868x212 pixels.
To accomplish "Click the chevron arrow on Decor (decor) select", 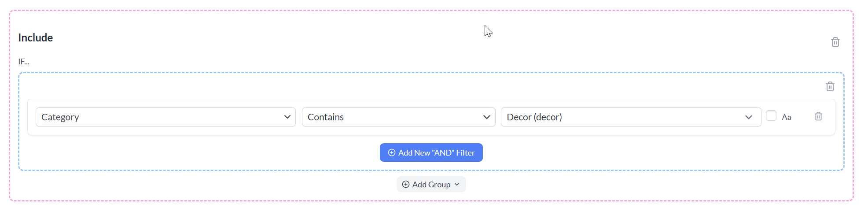I will (x=748, y=117).
